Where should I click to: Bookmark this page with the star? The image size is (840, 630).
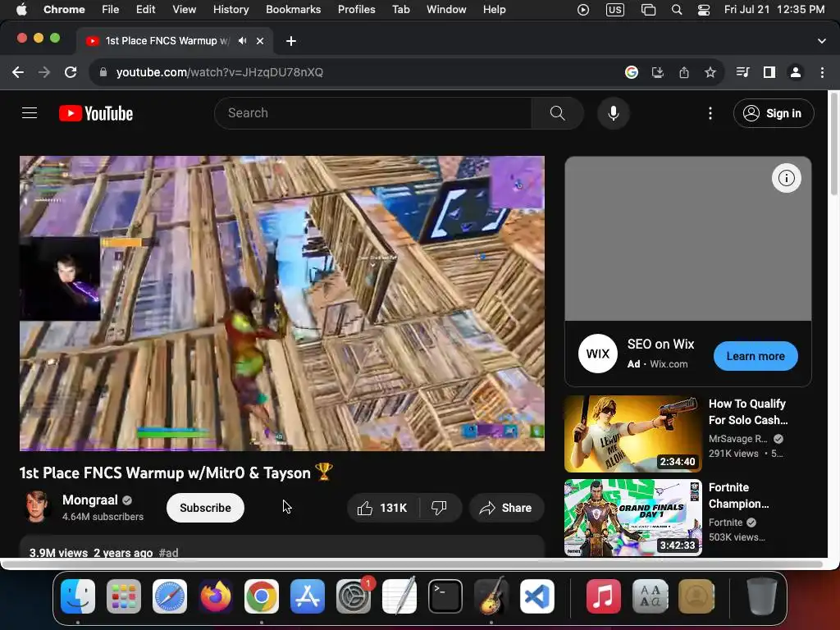coord(710,72)
